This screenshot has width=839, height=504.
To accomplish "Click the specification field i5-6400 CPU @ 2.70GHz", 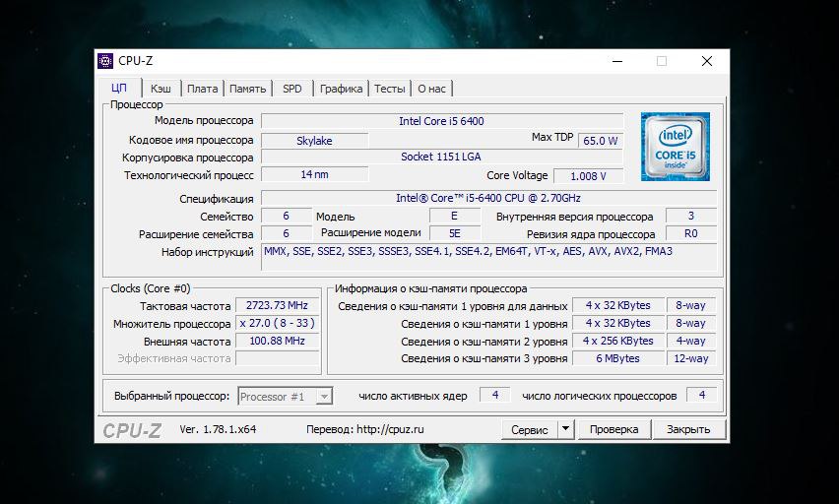I will (488, 198).
